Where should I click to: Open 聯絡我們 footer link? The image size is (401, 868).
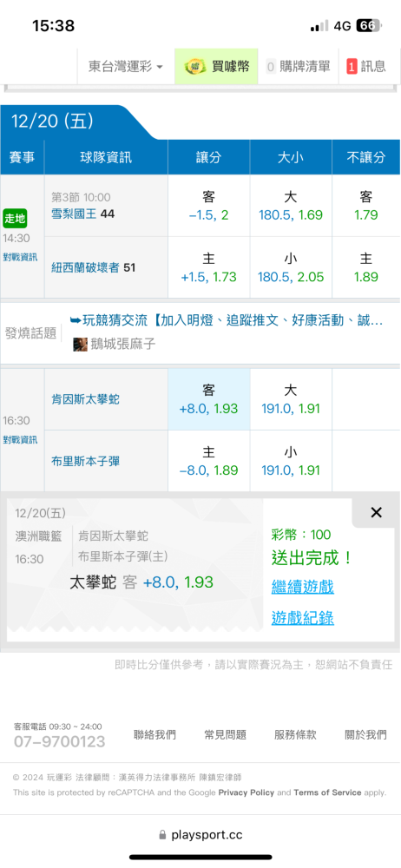pyautogui.click(x=155, y=734)
